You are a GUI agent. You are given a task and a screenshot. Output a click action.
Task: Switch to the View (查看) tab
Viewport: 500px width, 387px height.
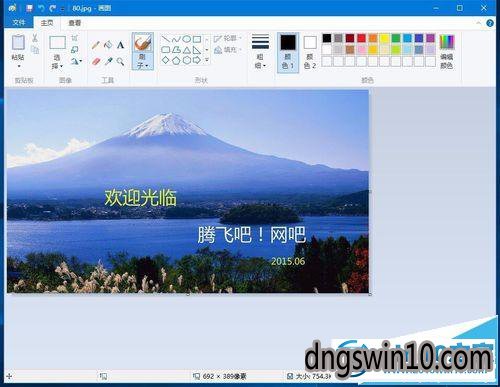point(74,23)
